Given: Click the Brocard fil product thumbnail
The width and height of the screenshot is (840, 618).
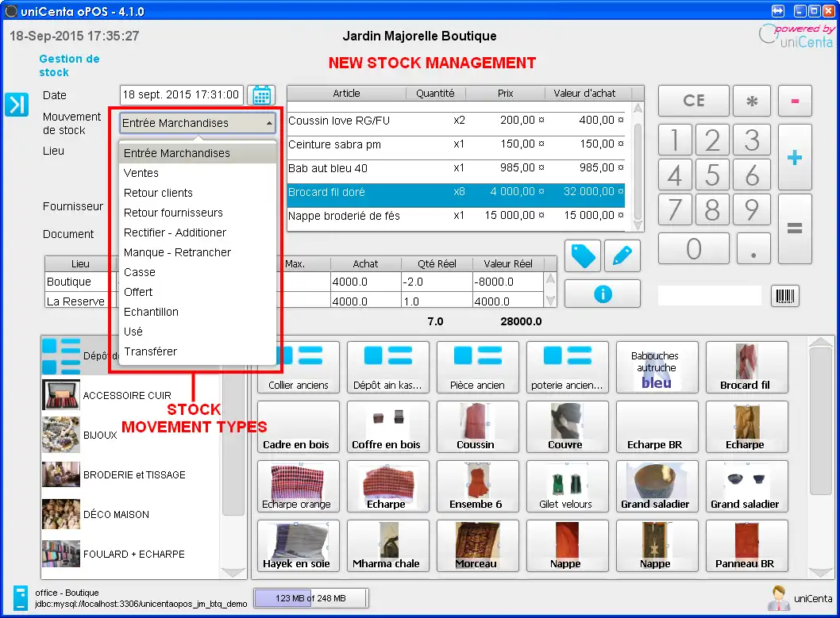Looking at the screenshot, I should tap(746, 367).
